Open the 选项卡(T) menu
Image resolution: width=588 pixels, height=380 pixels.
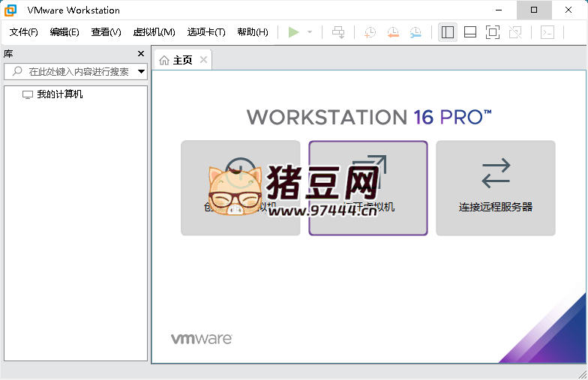click(x=206, y=32)
